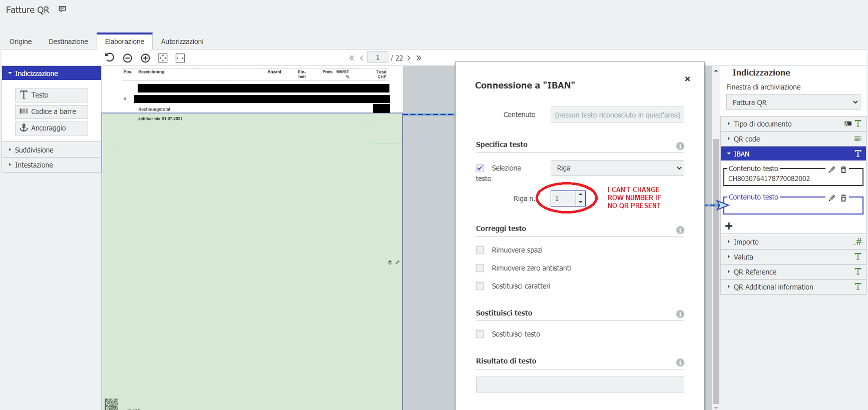Open info icon beside Specifica testo
Viewport: 868px width, 410px height.
click(x=680, y=146)
